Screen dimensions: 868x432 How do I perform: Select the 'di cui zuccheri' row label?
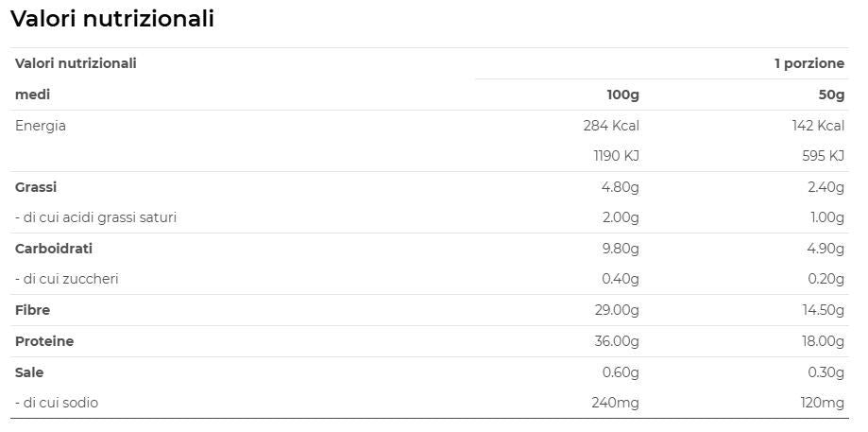pos(66,279)
